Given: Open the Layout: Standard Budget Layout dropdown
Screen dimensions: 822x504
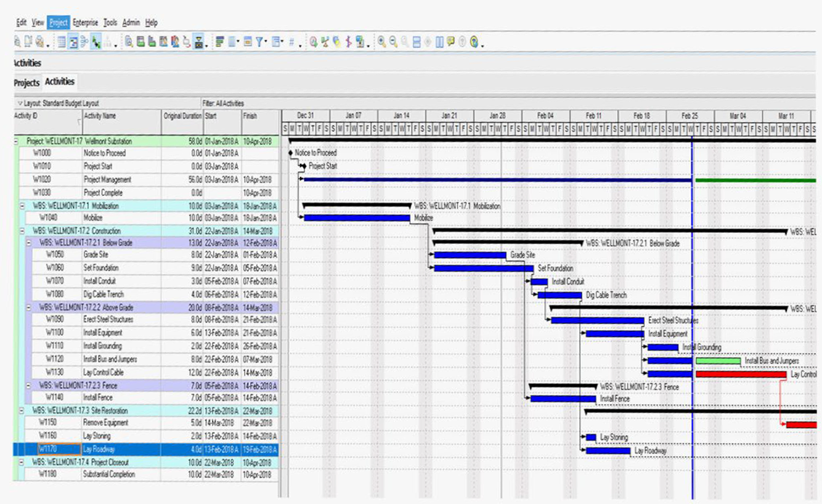Looking at the screenshot, I should [59, 103].
